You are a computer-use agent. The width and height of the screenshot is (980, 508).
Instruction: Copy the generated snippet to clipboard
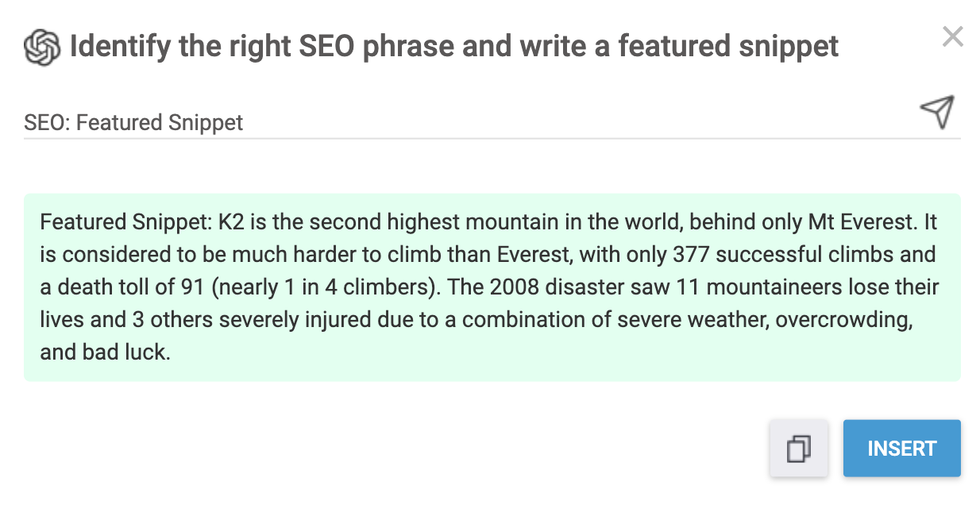tap(798, 449)
